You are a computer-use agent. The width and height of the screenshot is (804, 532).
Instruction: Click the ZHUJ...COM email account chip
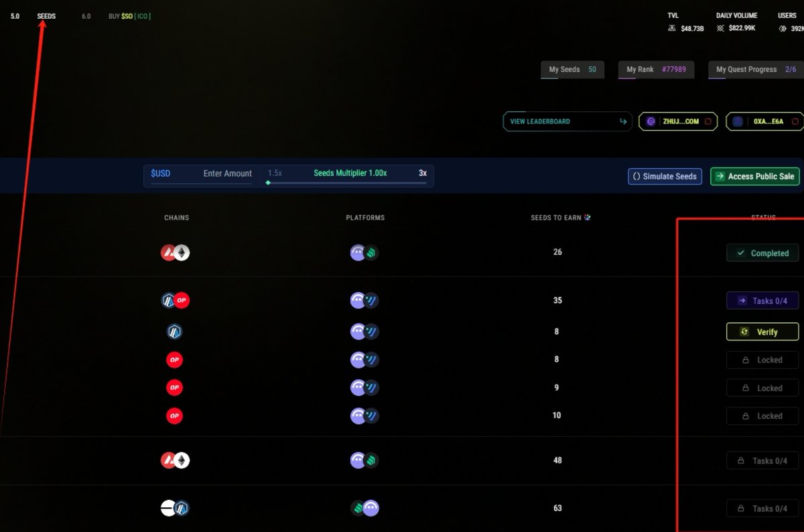pyautogui.click(x=678, y=121)
